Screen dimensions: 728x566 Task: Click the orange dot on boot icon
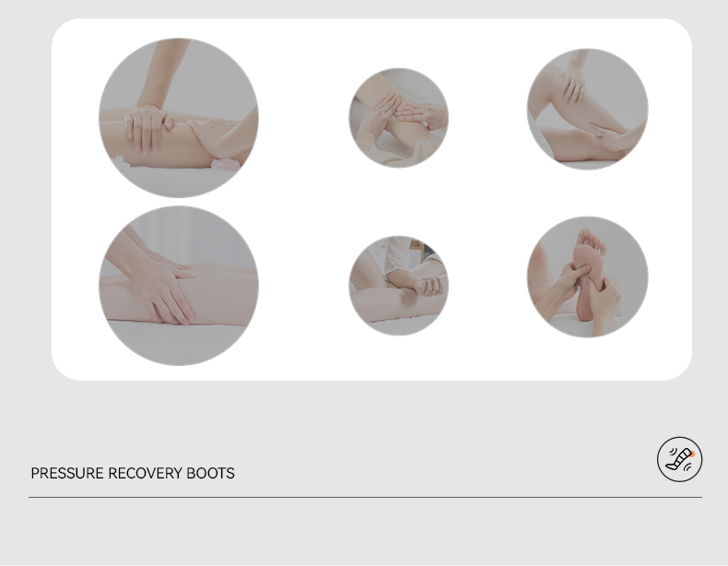pos(691,454)
